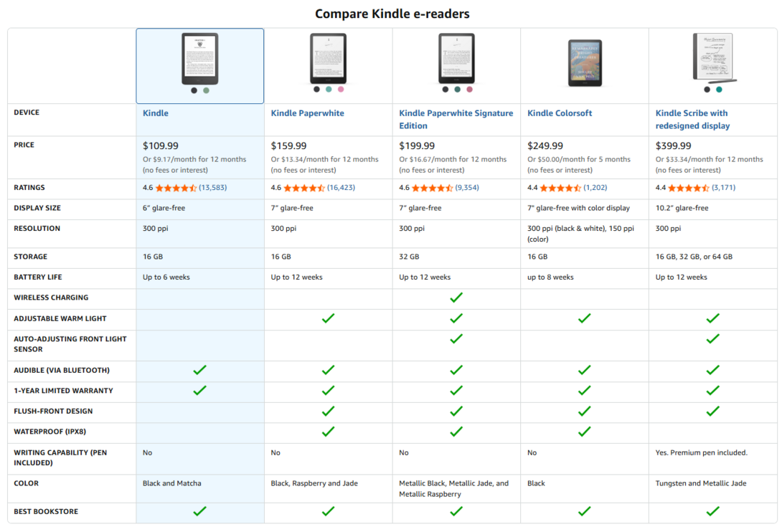Viewport: 782px width, 532px height.
Task: Select the Metallic Jade dot under Kindle Scribe
Action: pos(720,91)
